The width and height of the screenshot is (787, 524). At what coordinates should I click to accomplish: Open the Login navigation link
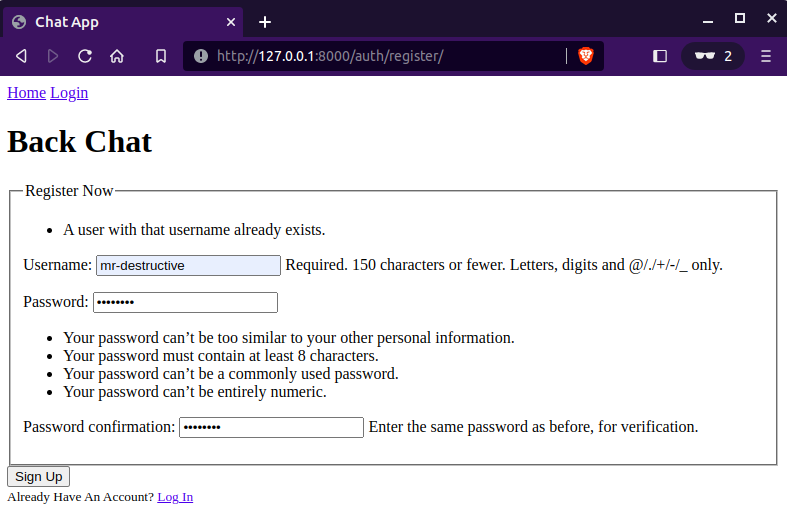pyautogui.click(x=69, y=93)
